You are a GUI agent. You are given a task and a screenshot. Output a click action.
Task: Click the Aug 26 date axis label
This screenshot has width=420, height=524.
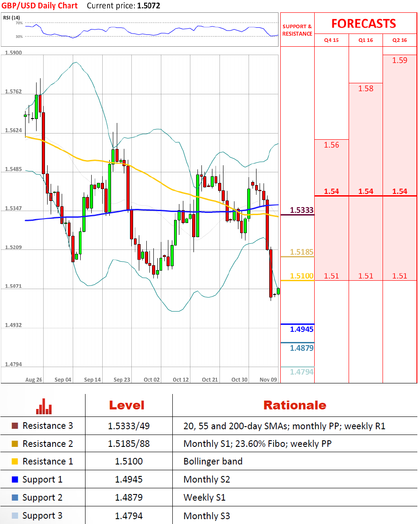coord(34,379)
